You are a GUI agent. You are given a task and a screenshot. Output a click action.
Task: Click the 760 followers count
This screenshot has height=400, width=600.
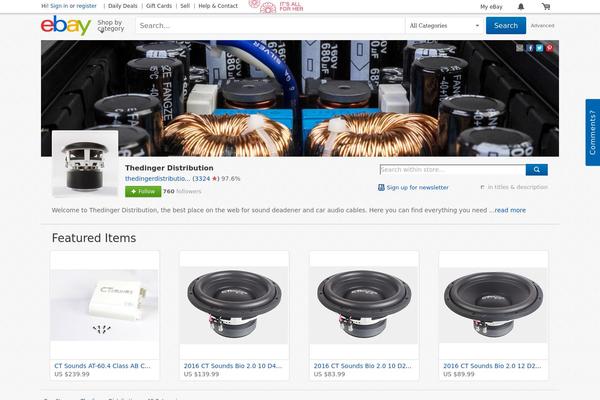pyautogui.click(x=182, y=191)
